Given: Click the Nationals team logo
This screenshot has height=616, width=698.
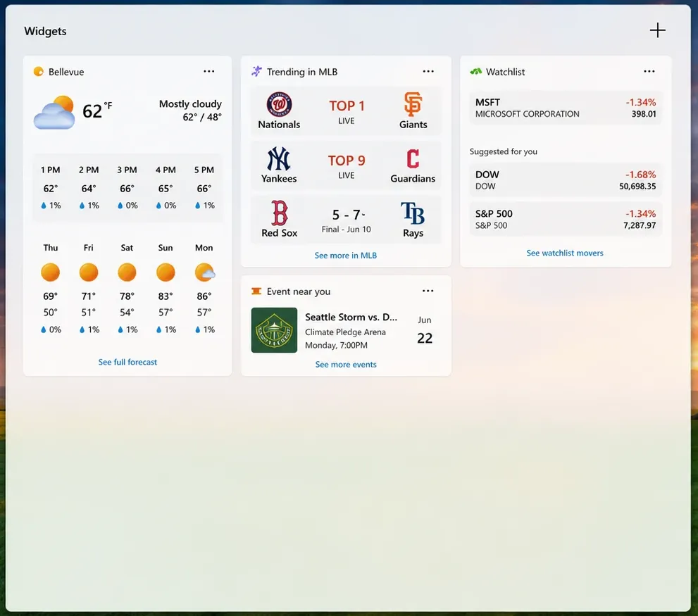Looking at the screenshot, I should tap(279, 104).
